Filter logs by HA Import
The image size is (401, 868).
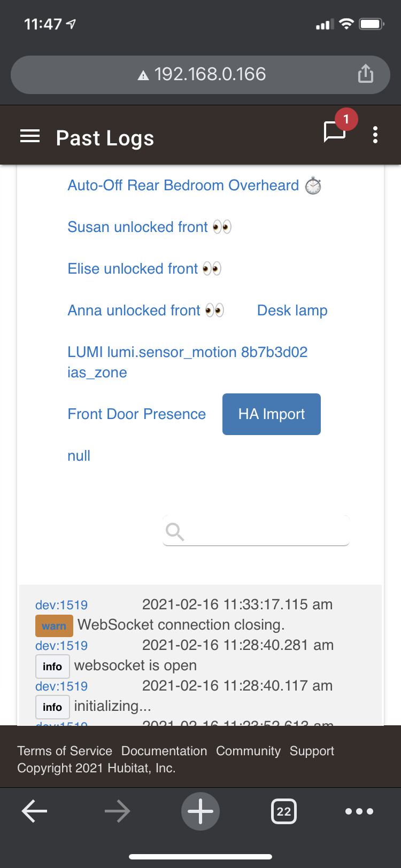coord(272,414)
